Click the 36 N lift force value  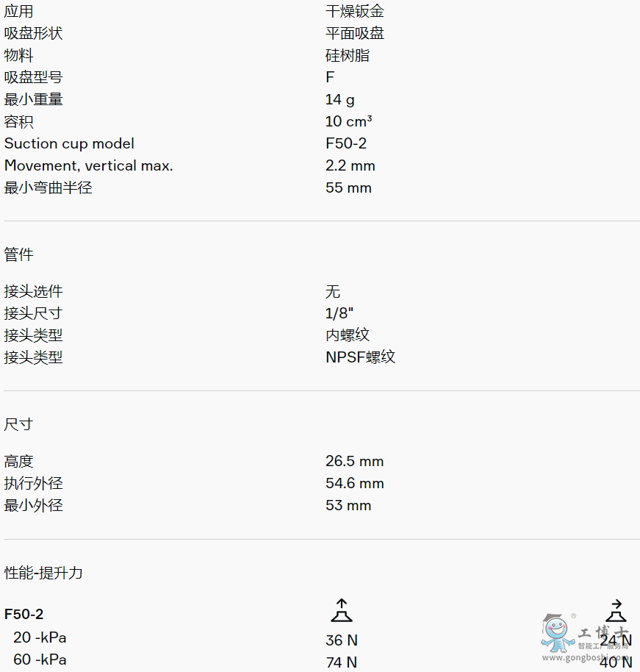[x=342, y=640]
